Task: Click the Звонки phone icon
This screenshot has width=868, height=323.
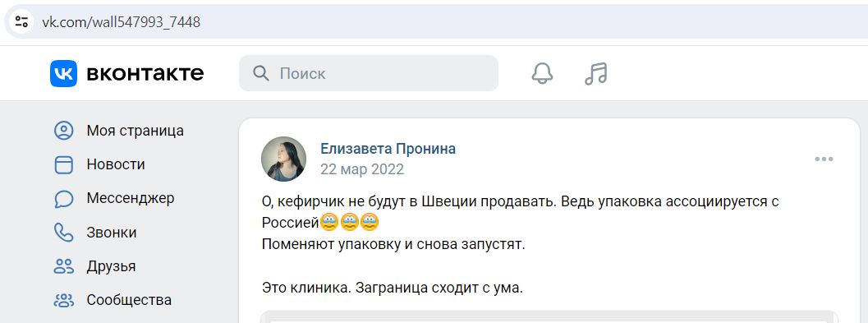Action: [64, 233]
